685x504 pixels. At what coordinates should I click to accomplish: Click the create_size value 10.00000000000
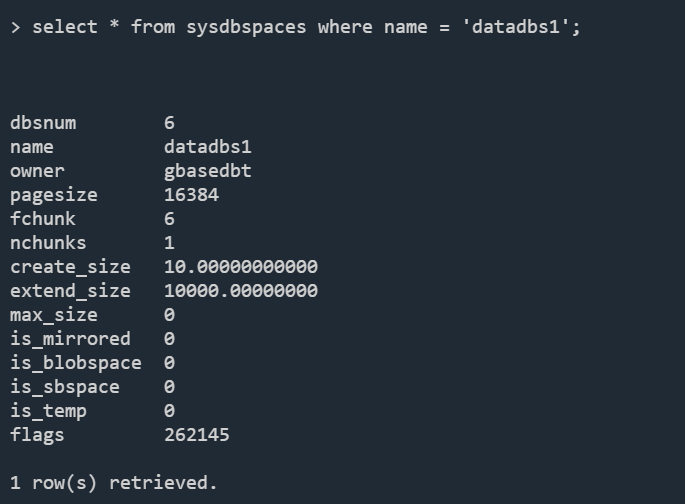(x=241, y=267)
